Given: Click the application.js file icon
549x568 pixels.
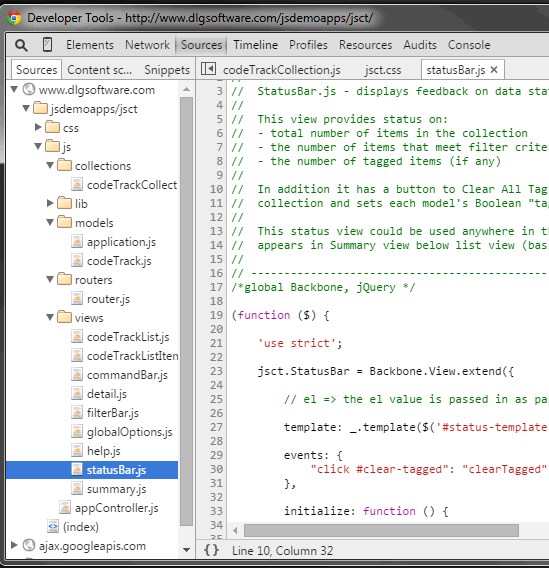Looking at the screenshot, I should coord(77,242).
